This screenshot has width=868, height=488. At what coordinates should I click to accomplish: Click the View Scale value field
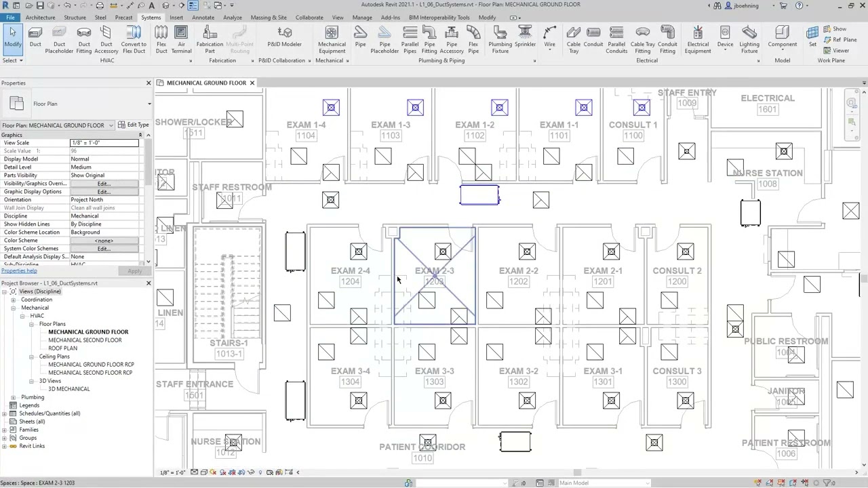click(104, 143)
